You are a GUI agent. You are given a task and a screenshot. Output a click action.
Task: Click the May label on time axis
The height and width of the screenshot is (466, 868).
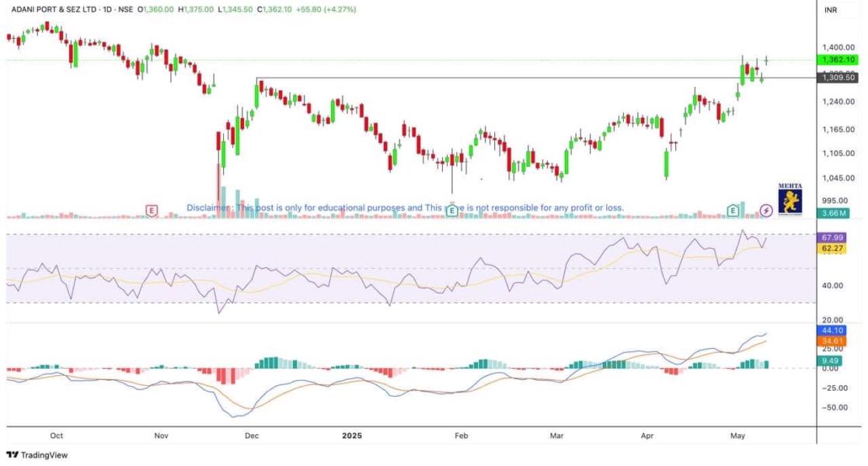pyautogui.click(x=737, y=436)
